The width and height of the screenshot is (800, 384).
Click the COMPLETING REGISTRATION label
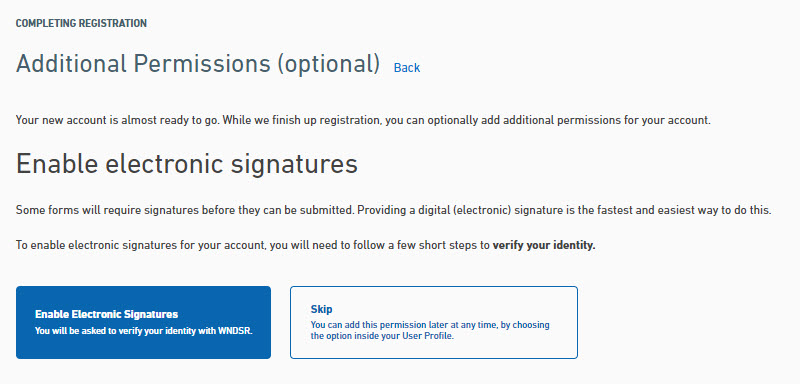click(x=81, y=23)
